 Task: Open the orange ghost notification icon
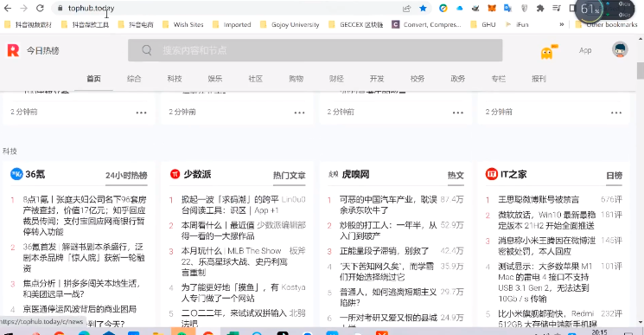pos(546,53)
